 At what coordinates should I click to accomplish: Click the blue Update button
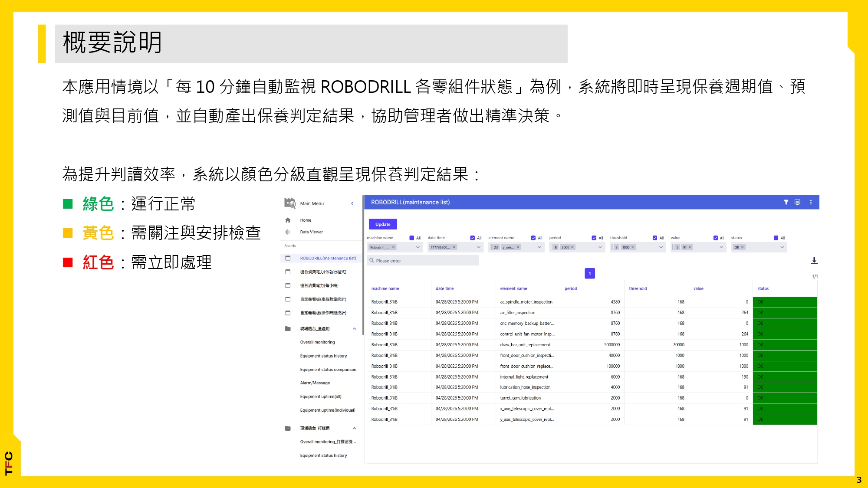pos(383,224)
